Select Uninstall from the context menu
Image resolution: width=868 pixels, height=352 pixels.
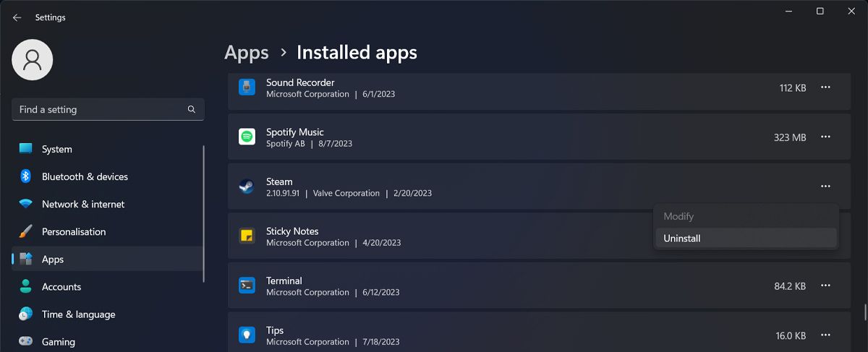682,238
